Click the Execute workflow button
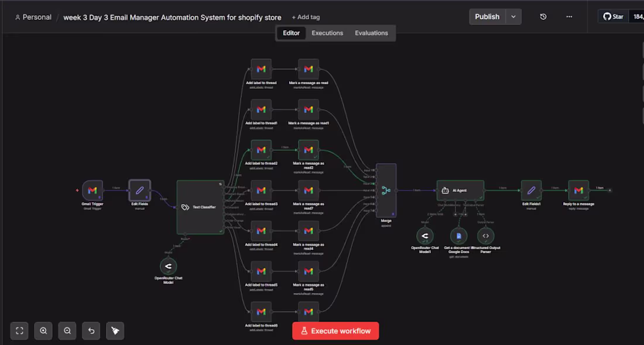This screenshot has height=345, width=644. [335, 330]
